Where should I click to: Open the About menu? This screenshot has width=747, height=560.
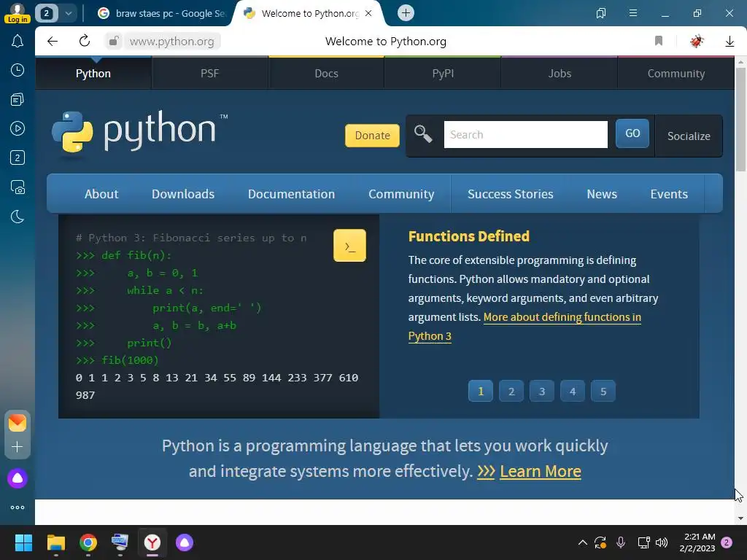tap(101, 194)
